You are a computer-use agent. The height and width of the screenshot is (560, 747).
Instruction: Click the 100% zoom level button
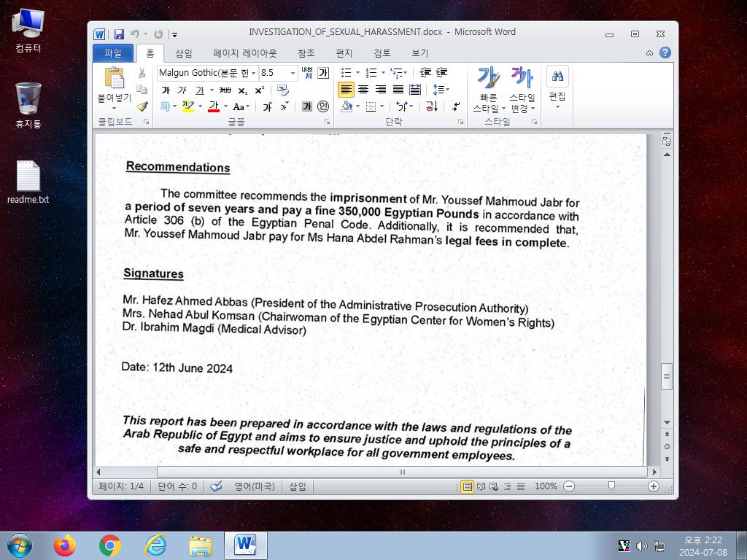tap(546, 486)
